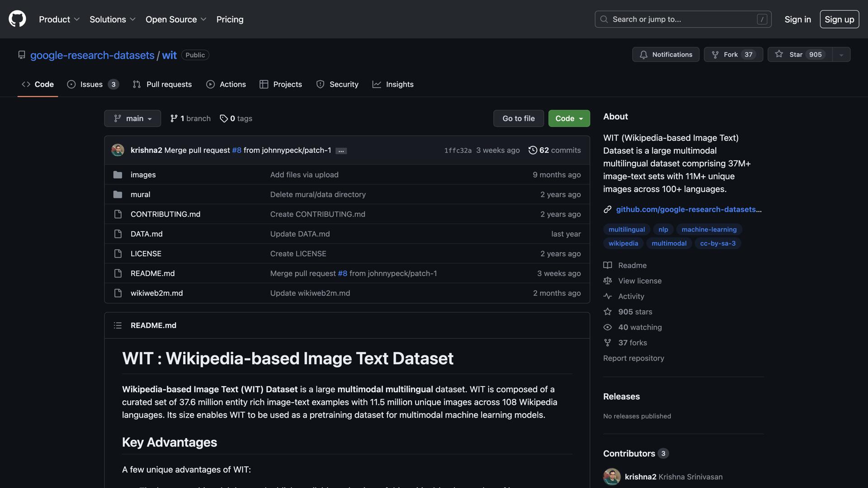Open star lists dropdown arrow

coord(841,55)
